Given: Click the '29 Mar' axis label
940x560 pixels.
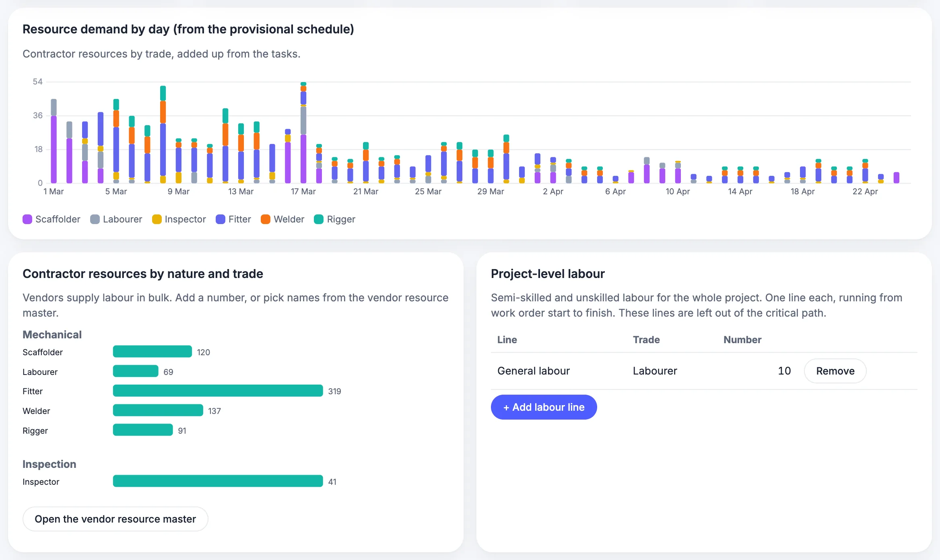Looking at the screenshot, I should (x=491, y=191).
